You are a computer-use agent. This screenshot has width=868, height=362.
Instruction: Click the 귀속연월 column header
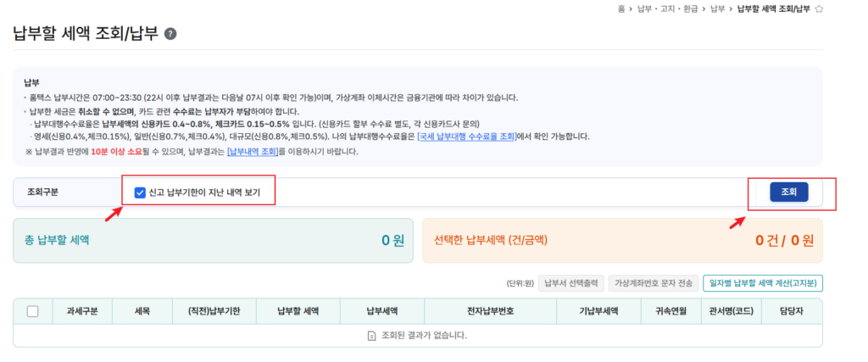click(x=671, y=311)
